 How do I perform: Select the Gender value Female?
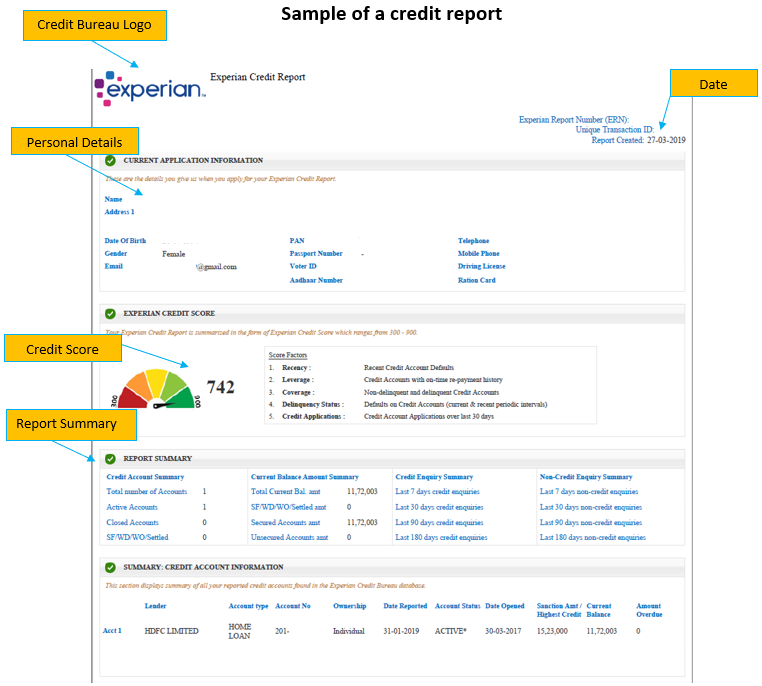173,254
